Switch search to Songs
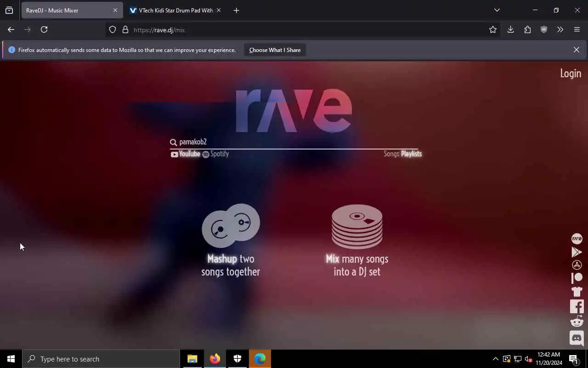The image size is (588, 368). point(391,154)
